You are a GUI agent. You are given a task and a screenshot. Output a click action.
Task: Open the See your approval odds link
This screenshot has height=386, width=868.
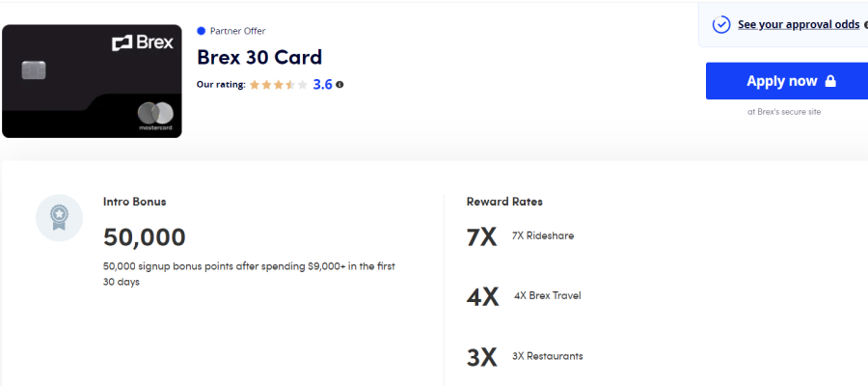pos(799,24)
